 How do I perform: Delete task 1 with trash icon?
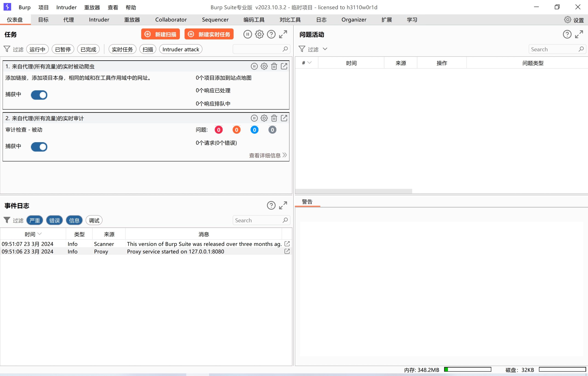274,66
